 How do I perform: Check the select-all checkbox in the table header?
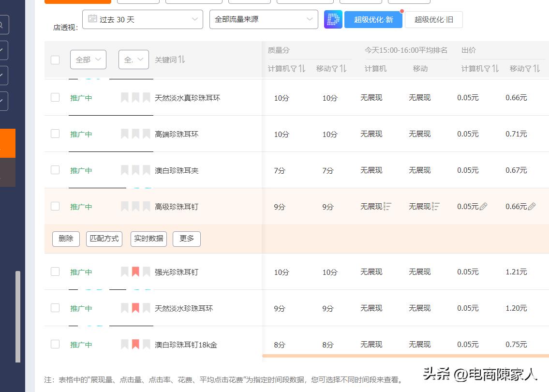(x=55, y=60)
